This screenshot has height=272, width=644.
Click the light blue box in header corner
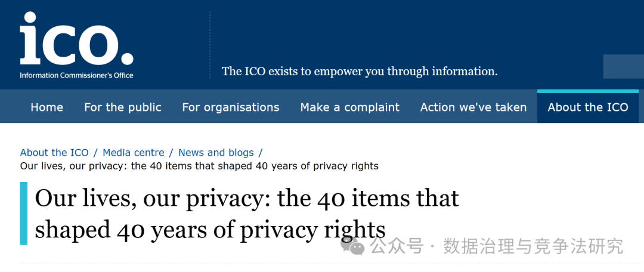pyautogui.click(x=623, y=66)
